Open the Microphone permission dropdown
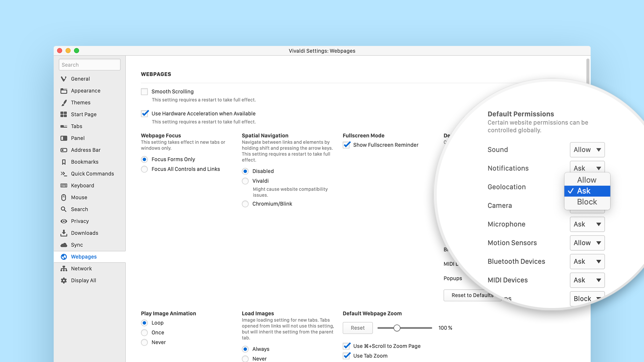This screenshot has width=644, height=362. (x=587, y=224)
